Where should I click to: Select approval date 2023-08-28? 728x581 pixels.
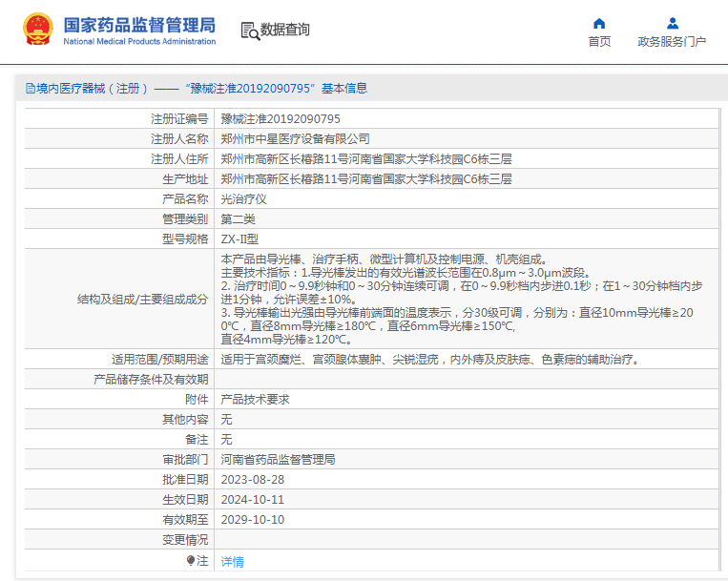[253, 479]
